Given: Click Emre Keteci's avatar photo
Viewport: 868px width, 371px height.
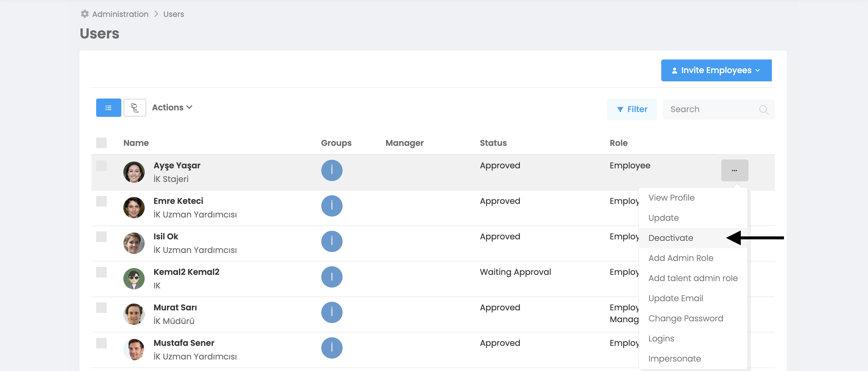Looking at the screenshot, I should coord(134,208).
